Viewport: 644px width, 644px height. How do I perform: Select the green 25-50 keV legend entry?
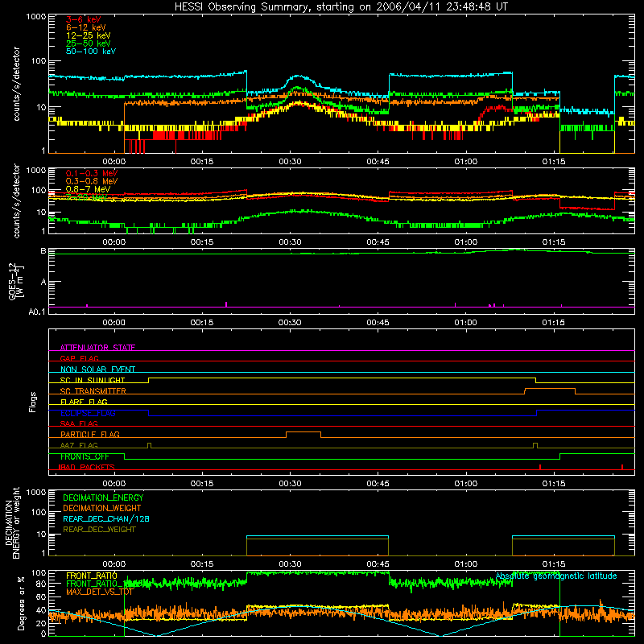click(x=88, y=43)
